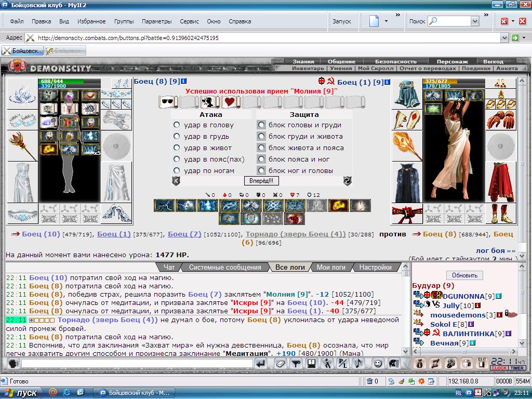The image size is (532, 399).
Task: Switch to the Чат tab
Action: (169, 268)
